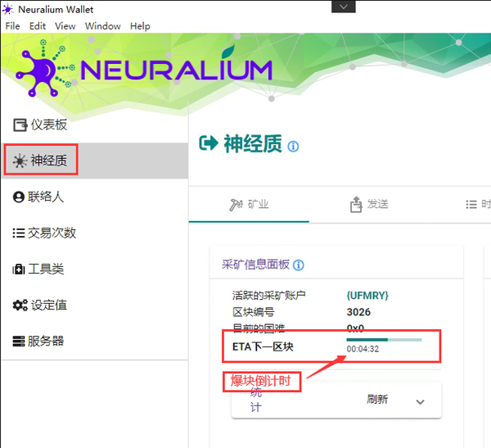Viewport: 491px width, 448px height.
Task: Open the 联络人 contacts page
Action: click(38, 197)
